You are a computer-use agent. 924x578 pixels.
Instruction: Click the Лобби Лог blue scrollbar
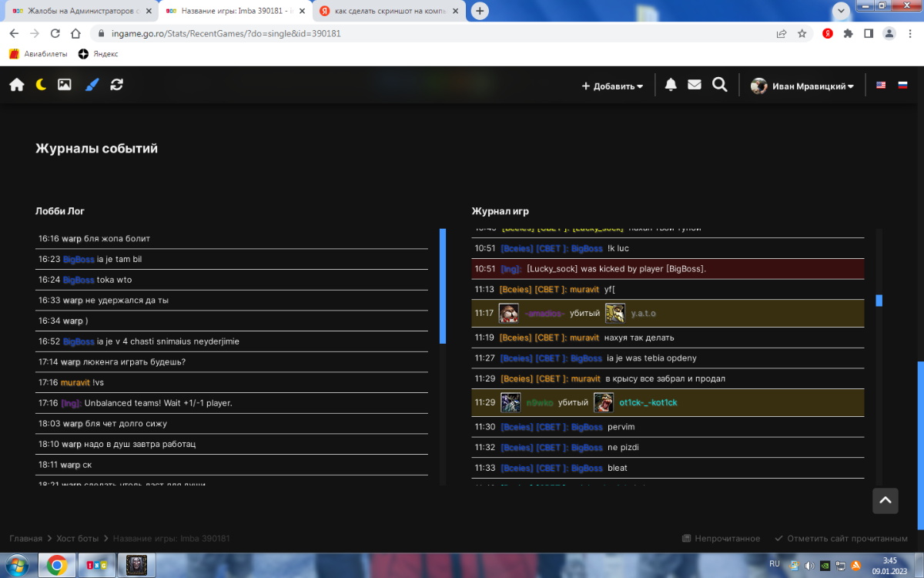(x=443, y=285)
